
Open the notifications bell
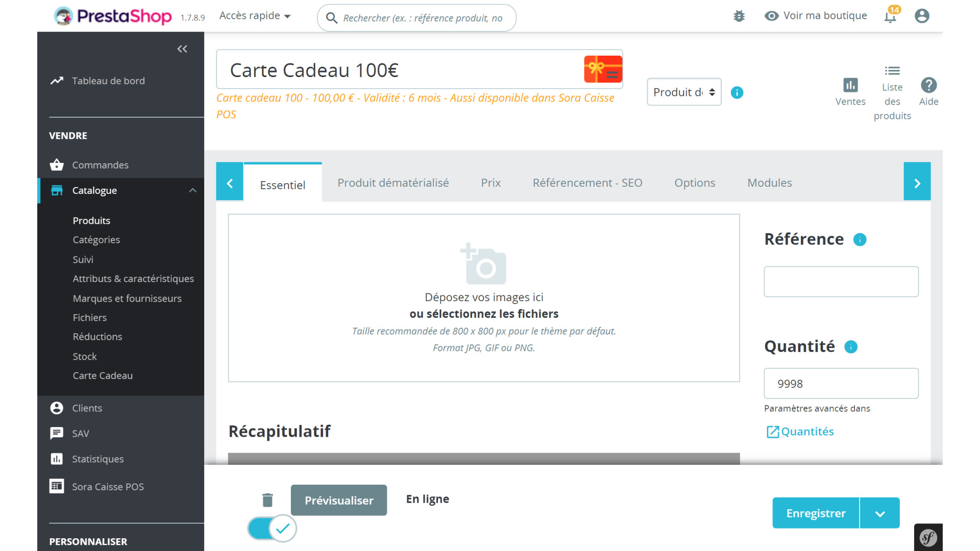[x=890, y=16]
